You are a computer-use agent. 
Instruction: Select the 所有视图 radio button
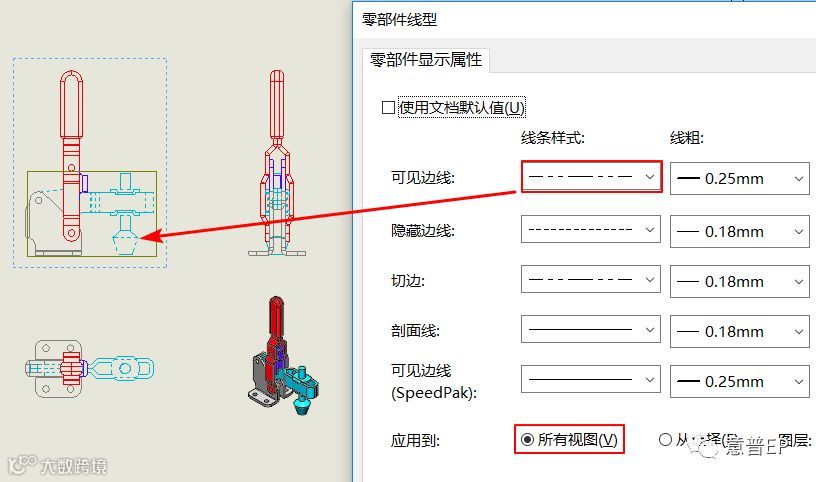click(527, 440)
